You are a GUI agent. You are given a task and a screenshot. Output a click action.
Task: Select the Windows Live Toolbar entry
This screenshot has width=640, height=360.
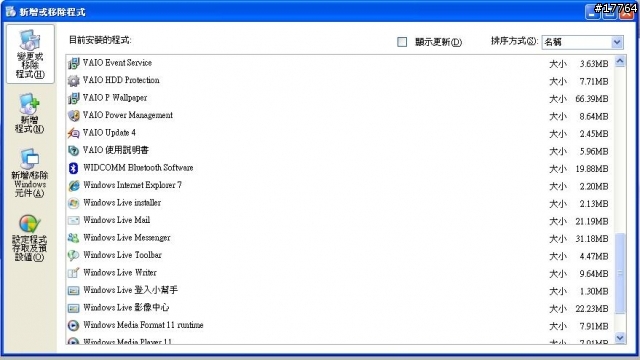click(340, 256)
